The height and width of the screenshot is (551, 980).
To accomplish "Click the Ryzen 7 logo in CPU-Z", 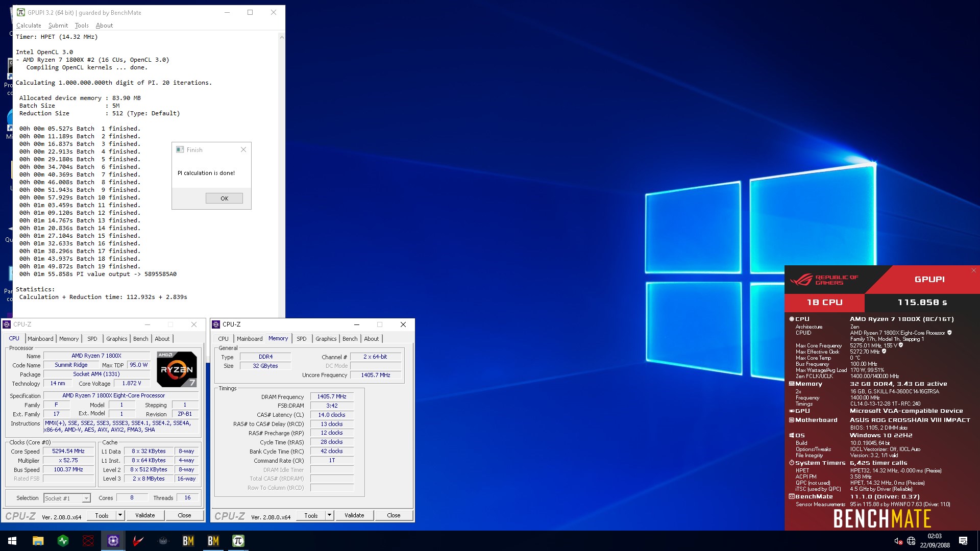I will tap(177, 369).
